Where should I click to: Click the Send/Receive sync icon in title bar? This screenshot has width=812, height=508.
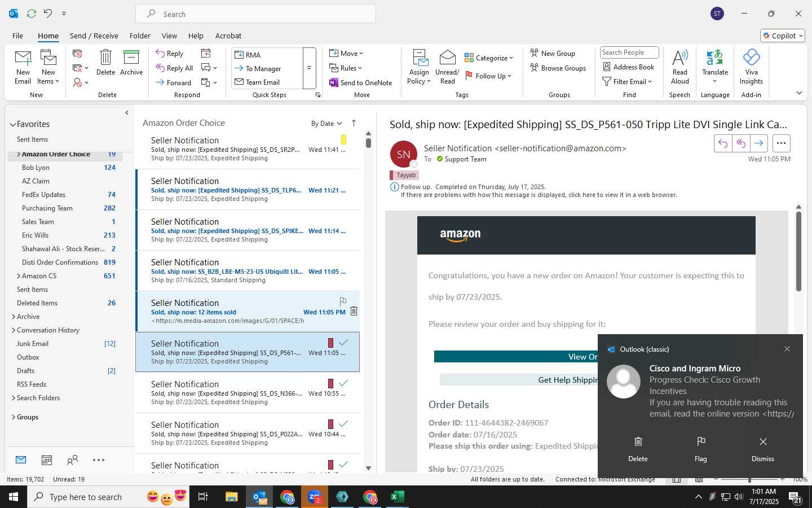[x=32, y=14]
